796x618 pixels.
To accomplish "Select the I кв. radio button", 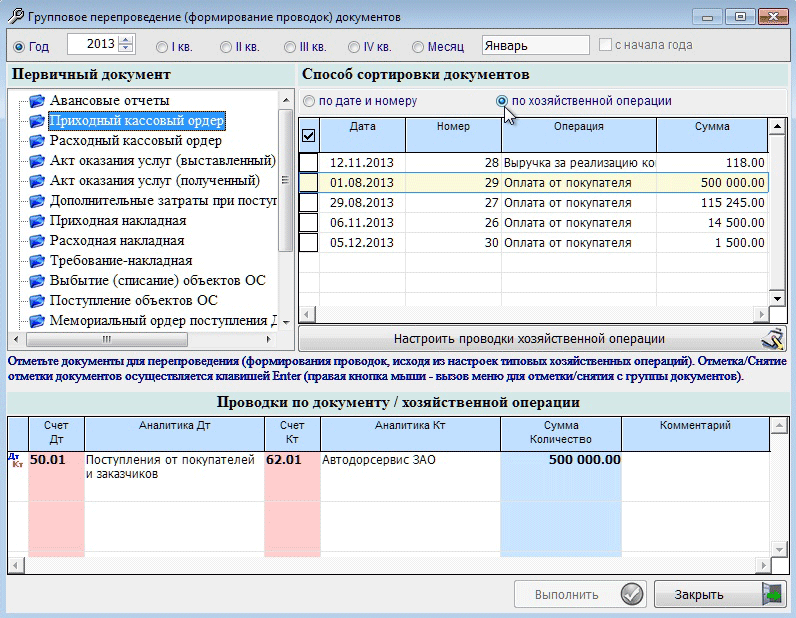I will pos(162,47).
